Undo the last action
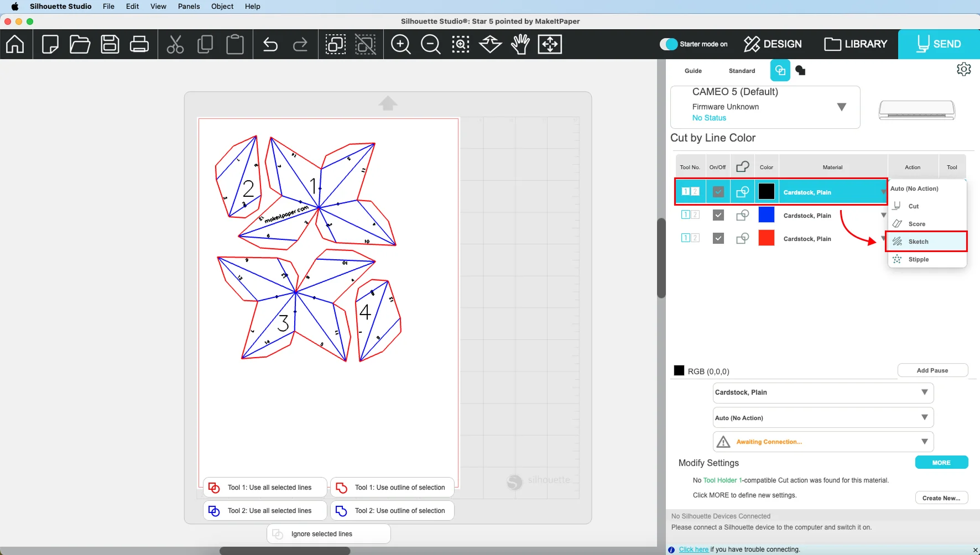Viewport: 980px width, 555px height. (x=270, y=44)
